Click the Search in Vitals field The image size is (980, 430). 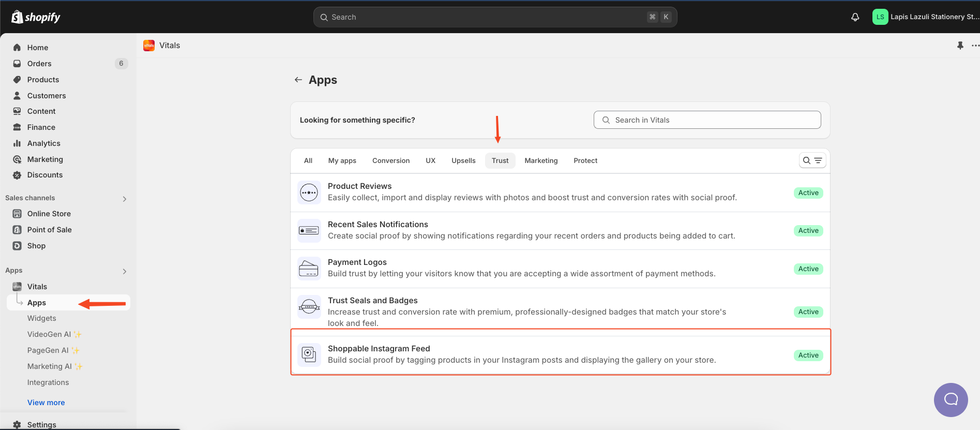(x=707, y=120)
